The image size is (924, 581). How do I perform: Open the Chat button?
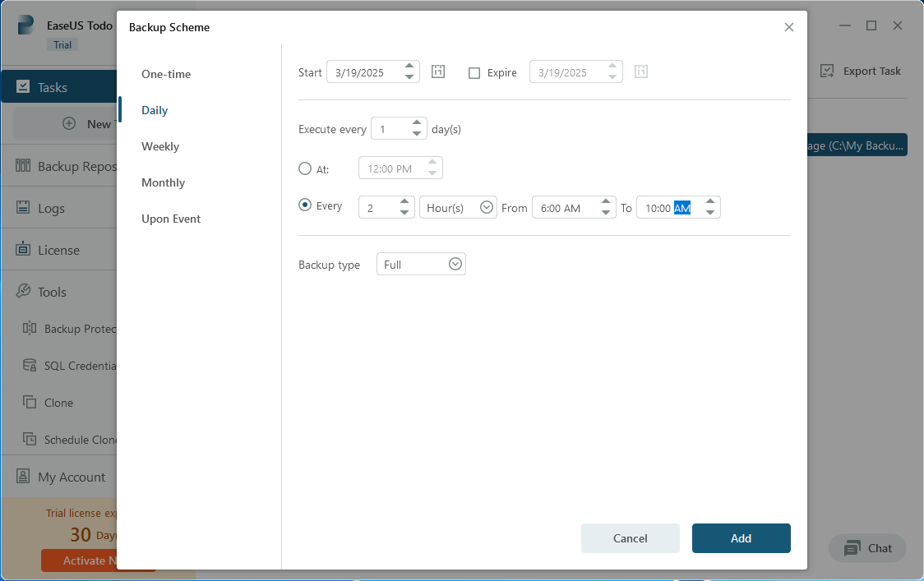click(x=867, y=549)
